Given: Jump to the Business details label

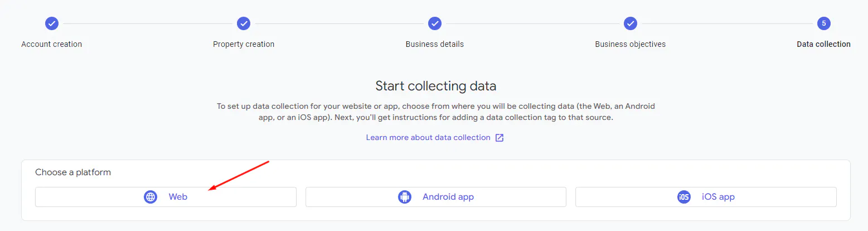Looking at the screenshot, I should click(435, 44).
